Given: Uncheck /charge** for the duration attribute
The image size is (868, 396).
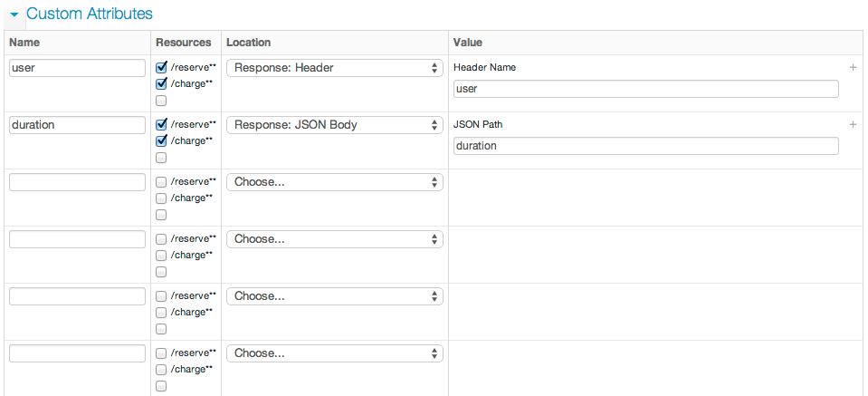Looking at the screenshot, I should (161, 141).
